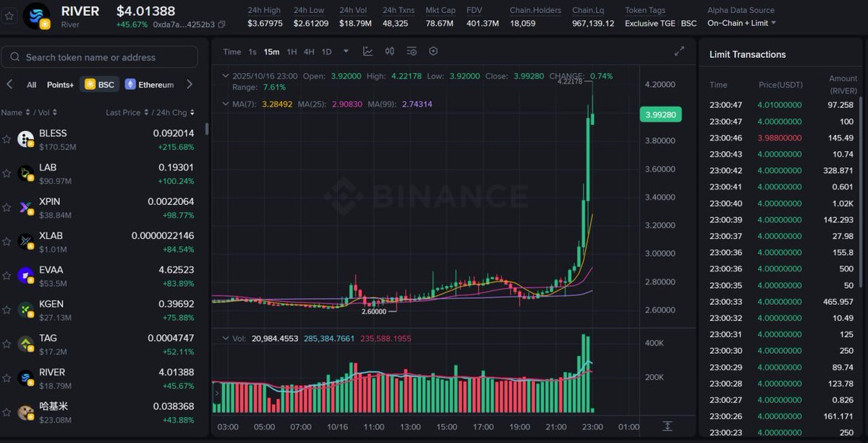The width and height of the screenshot is (868, 443).
Task: Click the RIVER token logo in the header
Action: [x=36, y=16]
